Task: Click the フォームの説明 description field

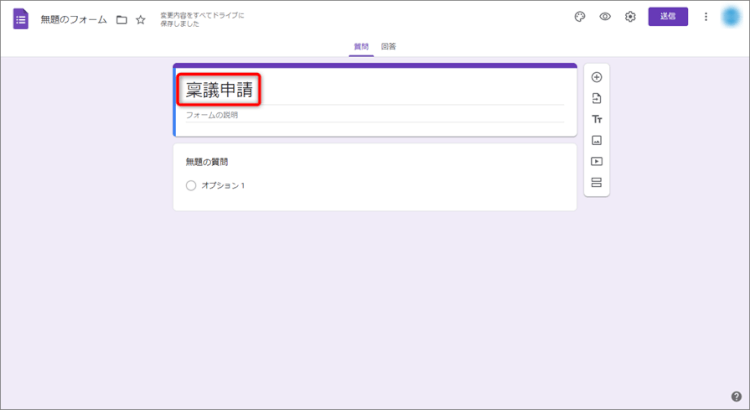Action: pyautogui.click(x=370, y=115)
